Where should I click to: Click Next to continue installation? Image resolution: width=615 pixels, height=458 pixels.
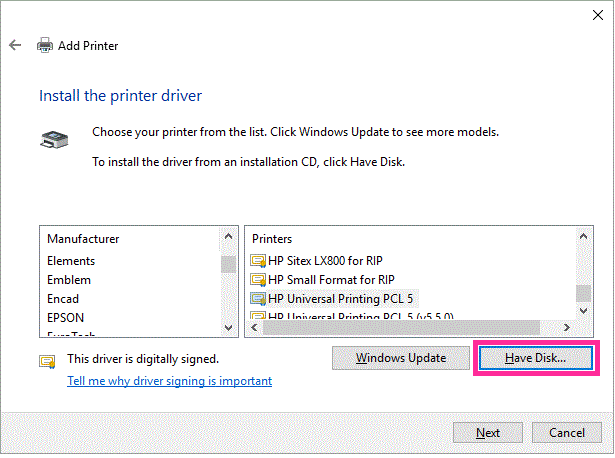pos(488,433)
